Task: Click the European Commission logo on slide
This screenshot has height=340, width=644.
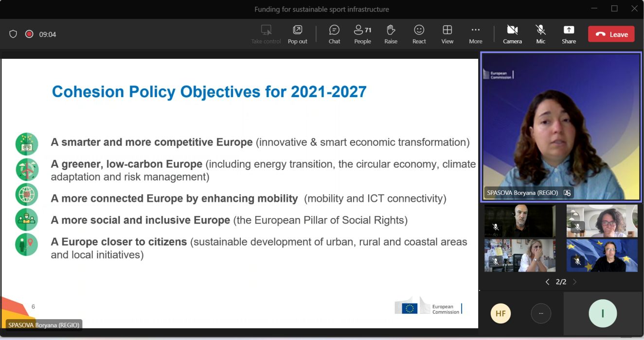Action: [x=428, y=307]
